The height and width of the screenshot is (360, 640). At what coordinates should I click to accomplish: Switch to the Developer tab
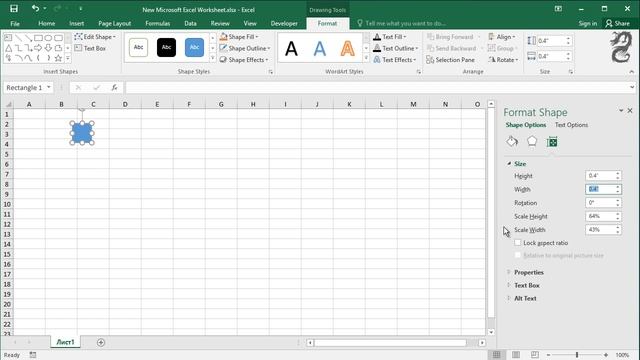284,23
